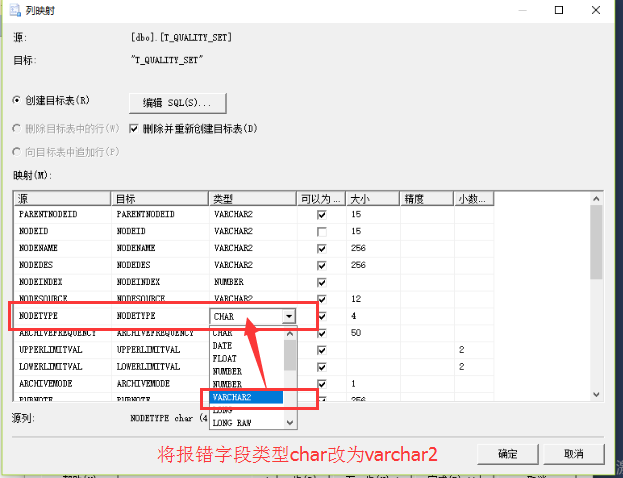The height and width of the screenshot is (478, 623).
Task: Close the 列映射 window
Action: (596, 10)
